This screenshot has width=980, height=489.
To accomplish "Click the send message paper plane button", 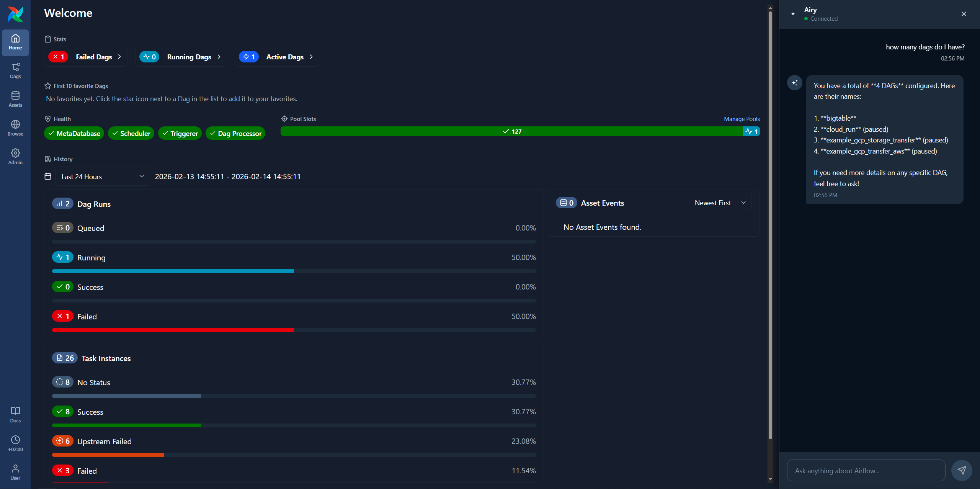I will [962, 471].
